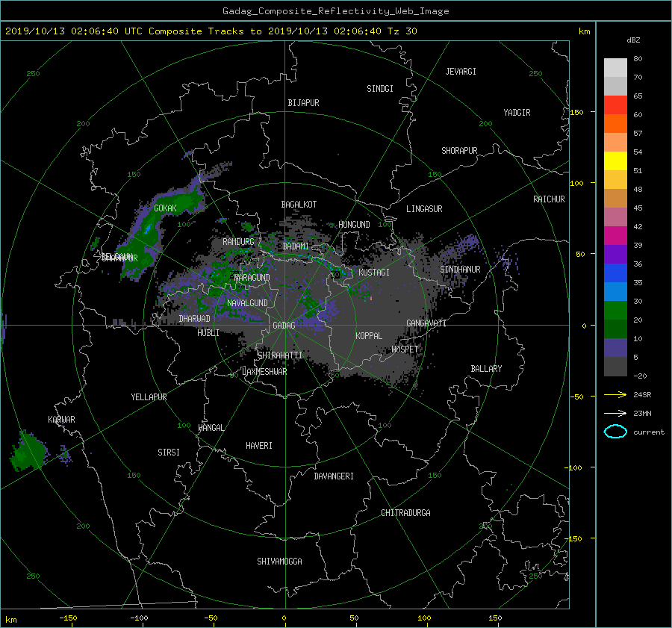Click the SHIRAHATTI city label
Viewport: 672px width, 628px height.
coord(280,355)
